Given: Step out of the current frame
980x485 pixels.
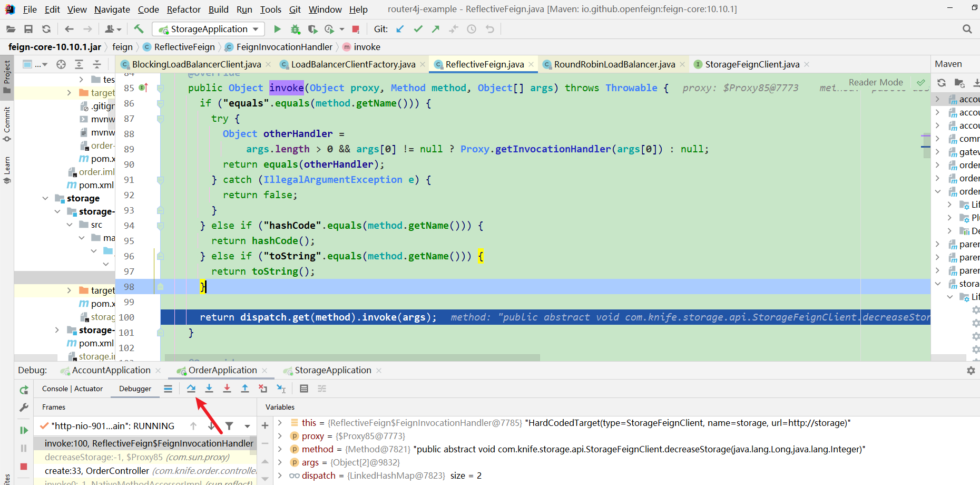Looking at the screenshot, I should (245, 389).
